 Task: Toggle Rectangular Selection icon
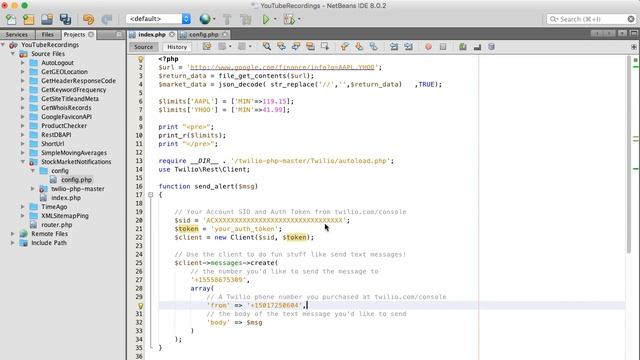point(325,47)
